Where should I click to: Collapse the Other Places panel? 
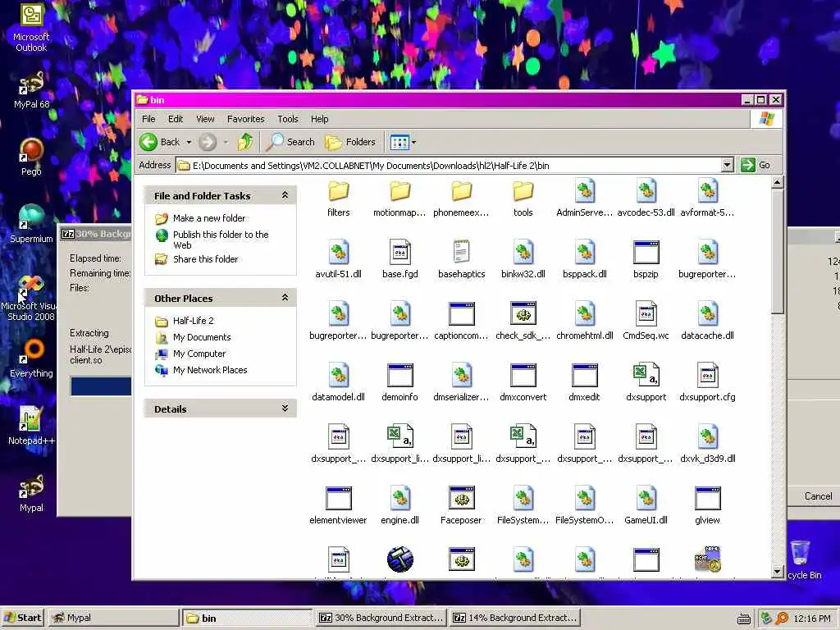pyautogui.click(x=285, y=298)
